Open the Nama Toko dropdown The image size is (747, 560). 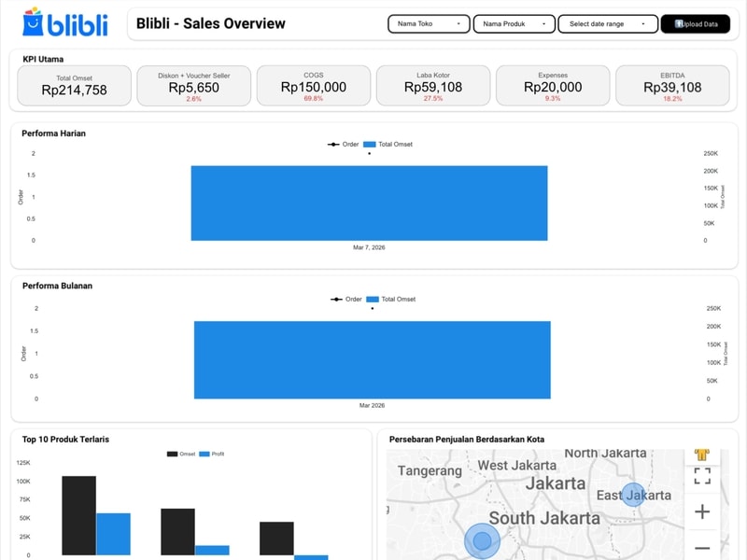429,24
